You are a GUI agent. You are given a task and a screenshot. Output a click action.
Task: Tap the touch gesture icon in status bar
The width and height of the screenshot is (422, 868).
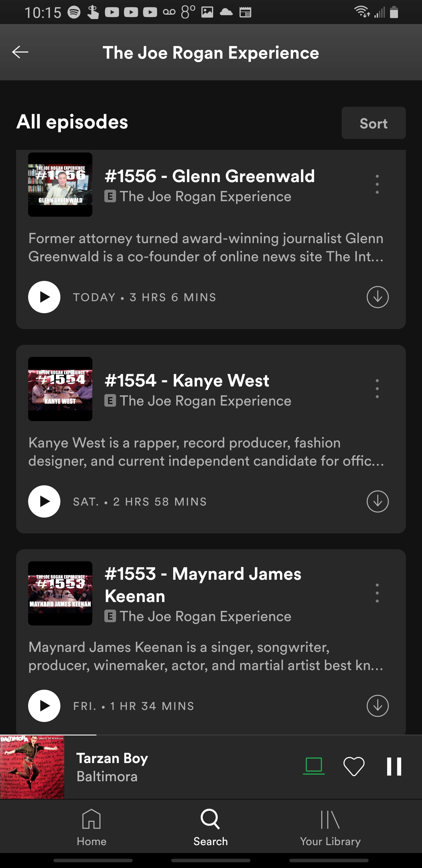[93, 13]
